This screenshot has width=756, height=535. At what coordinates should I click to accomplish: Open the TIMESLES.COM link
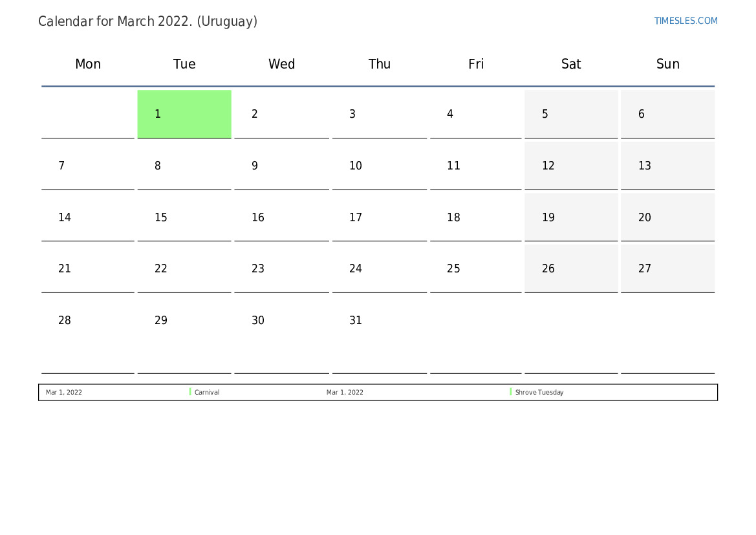click(x=686, y=21)
